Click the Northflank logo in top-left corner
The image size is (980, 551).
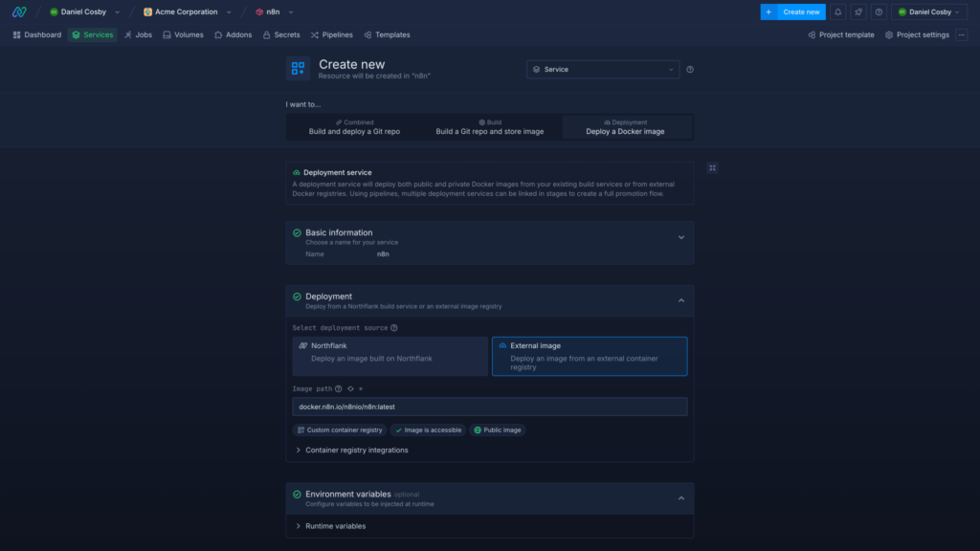[19, 11]
